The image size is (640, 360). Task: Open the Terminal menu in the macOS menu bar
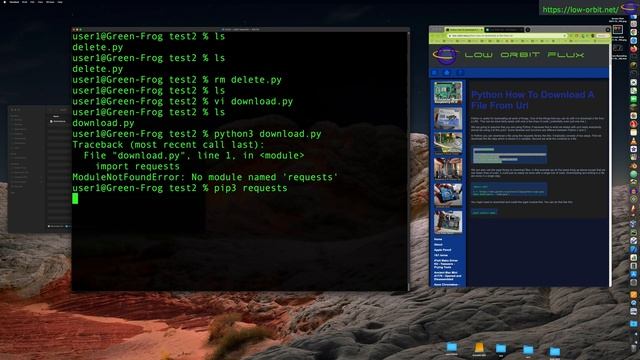[x=14, y=2]
